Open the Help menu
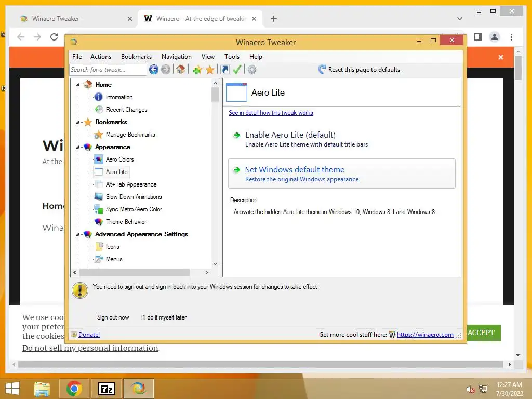Screen dimensions: 532x399 pos(256,57)
